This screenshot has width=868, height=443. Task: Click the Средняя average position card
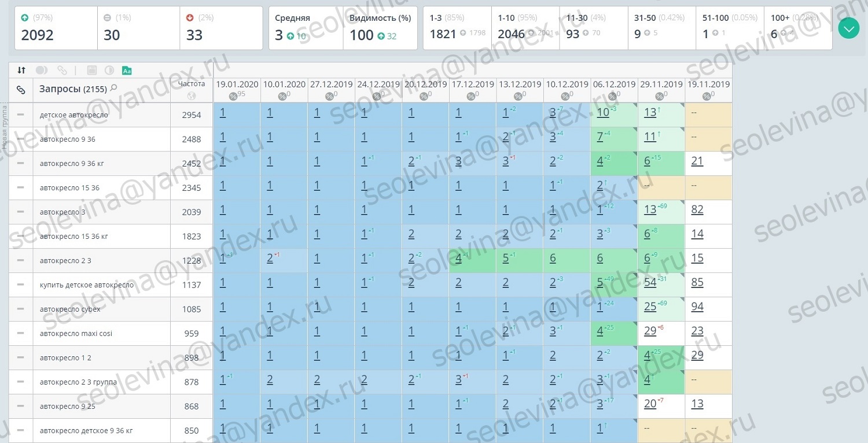pyautogui.click(x=306, y=28)
